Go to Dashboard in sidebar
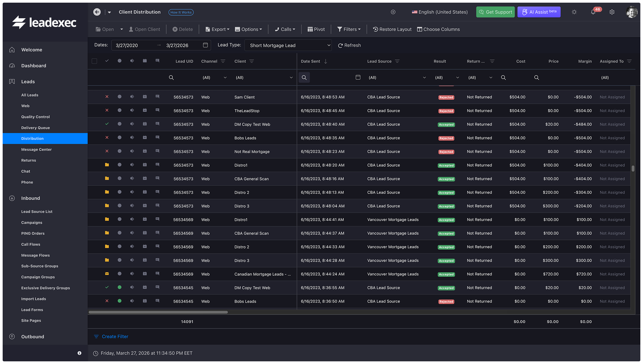 pyautogui.click(x=34, y=65)
